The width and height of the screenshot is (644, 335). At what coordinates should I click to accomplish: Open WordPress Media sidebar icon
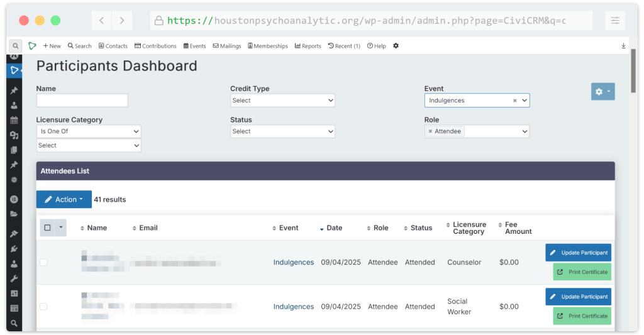coord(14,135)
